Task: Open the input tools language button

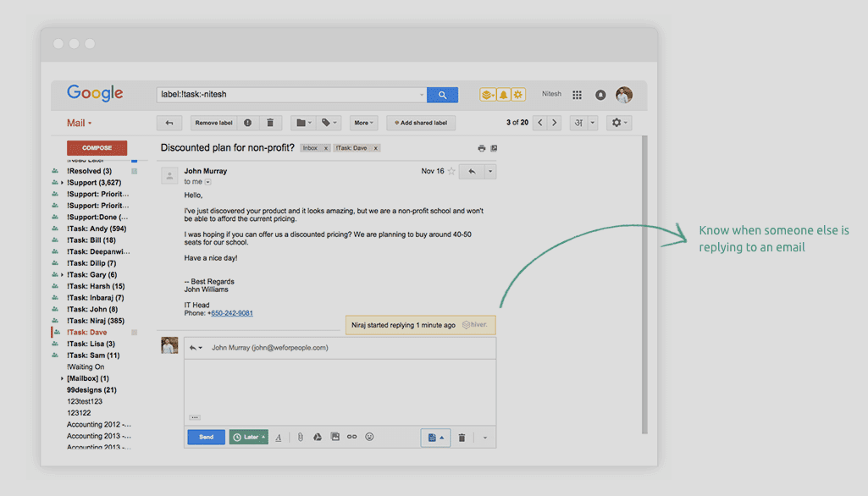Action: pyautogui.click(x=578, y=123)
